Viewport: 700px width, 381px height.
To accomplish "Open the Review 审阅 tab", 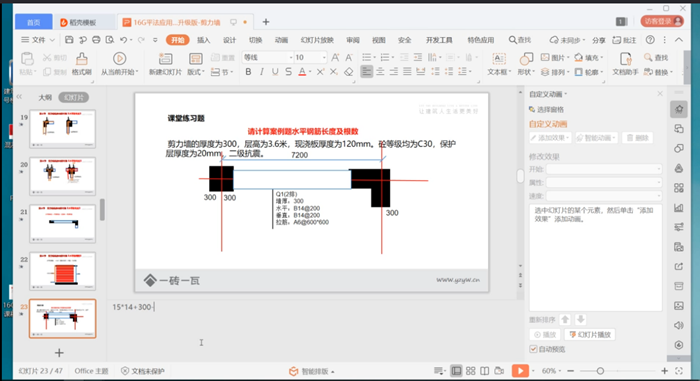I will pos(353,40).
